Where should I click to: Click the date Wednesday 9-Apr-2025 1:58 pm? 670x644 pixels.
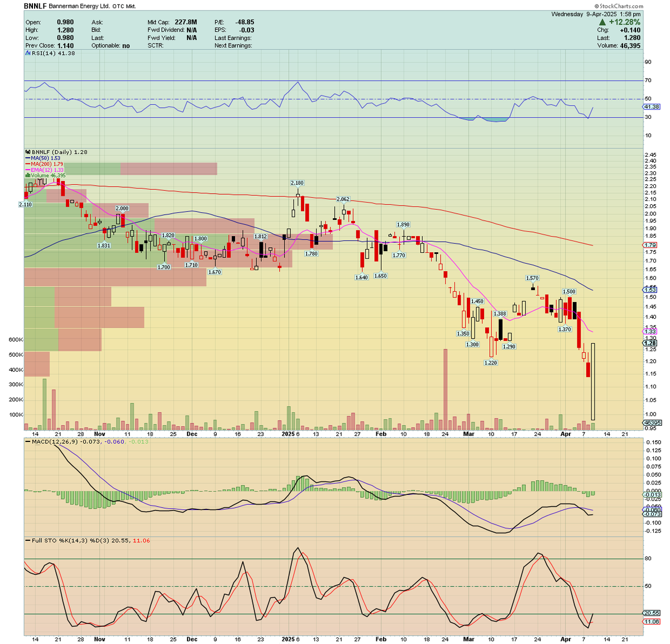(596, 14)
